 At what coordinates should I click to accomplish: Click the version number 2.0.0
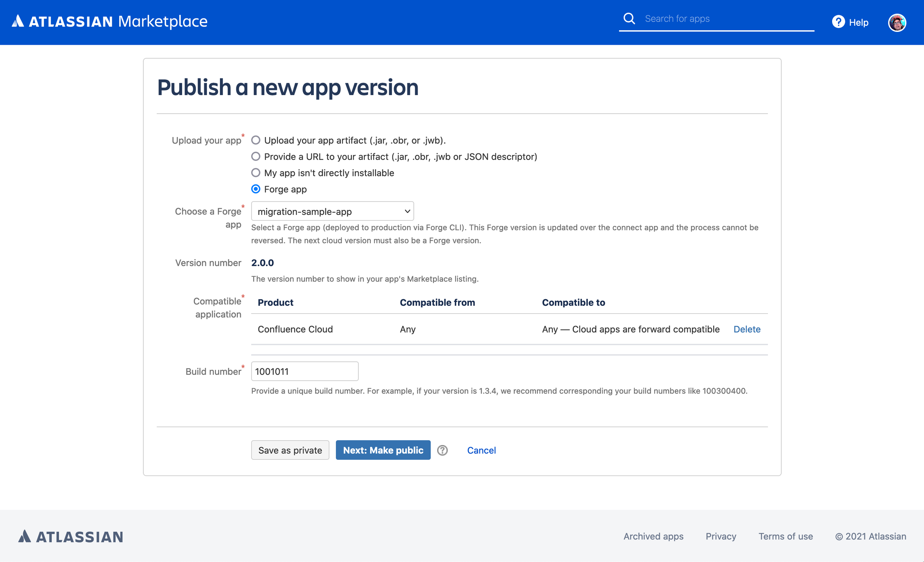point(262,263)
